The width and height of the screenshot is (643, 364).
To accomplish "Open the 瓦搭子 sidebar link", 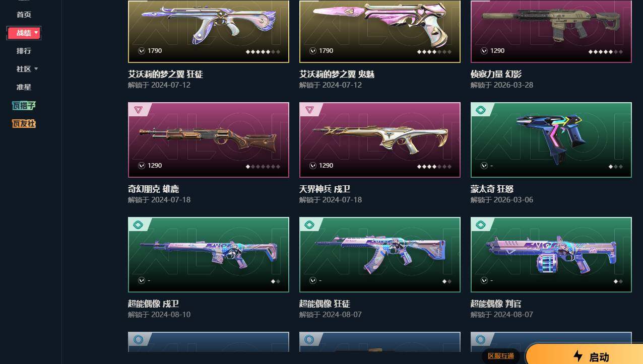I will click(x=24, y=106).
